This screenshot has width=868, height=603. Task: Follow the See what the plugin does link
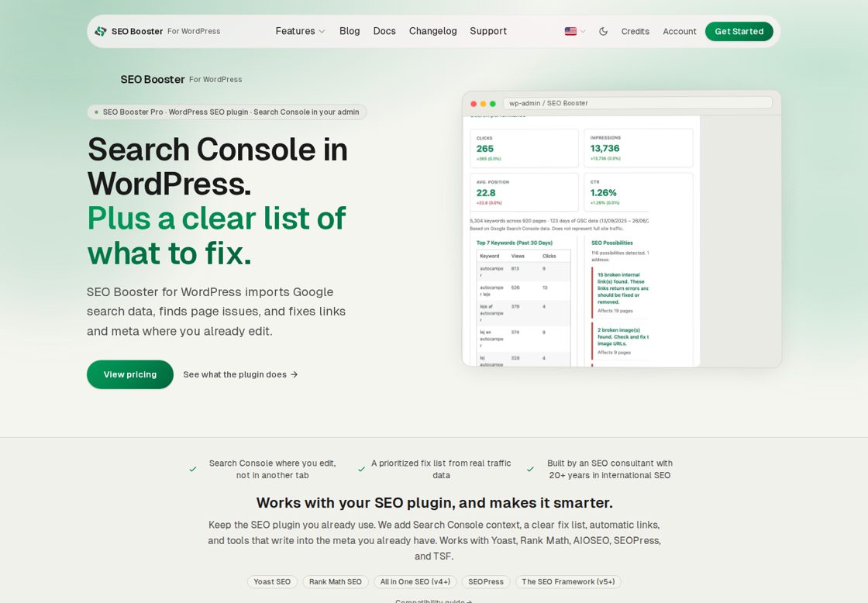(x=240, y=374)
